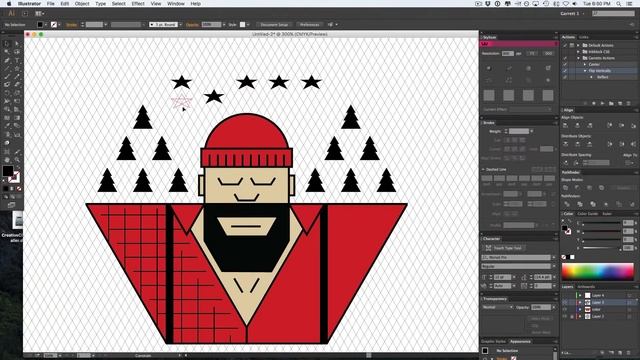The width and height of the screenshot is (640, 360).
Task: Click the None swatch in Color panel
Action: [564, 257]
